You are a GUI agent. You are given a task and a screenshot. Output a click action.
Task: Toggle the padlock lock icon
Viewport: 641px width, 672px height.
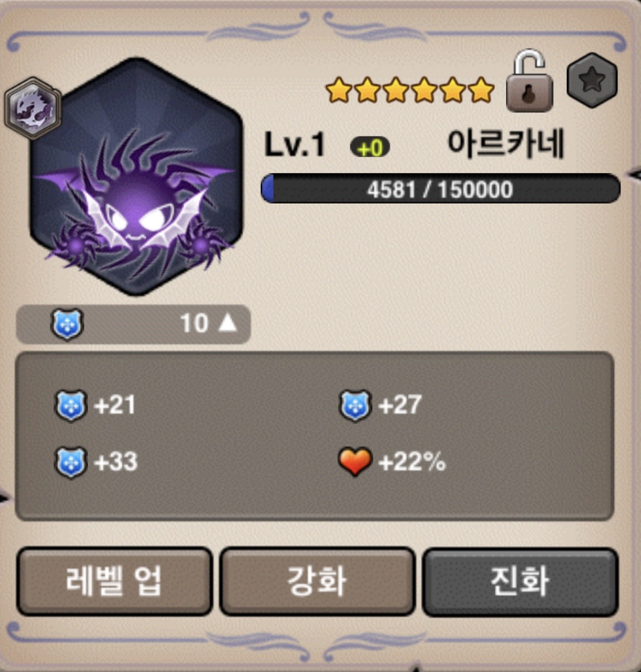(x=530, y=80)
